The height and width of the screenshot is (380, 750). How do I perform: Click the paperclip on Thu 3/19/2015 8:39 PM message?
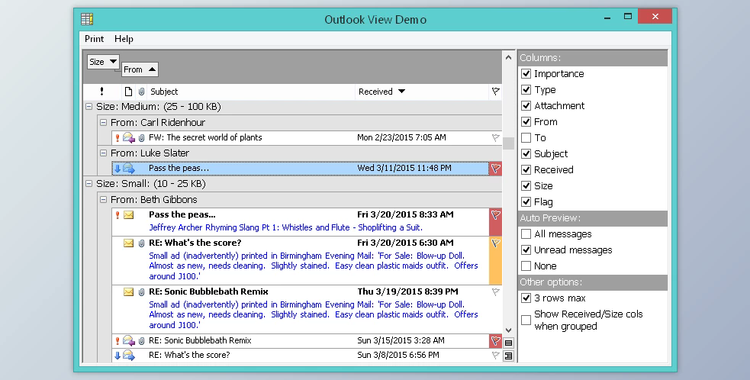142,292
